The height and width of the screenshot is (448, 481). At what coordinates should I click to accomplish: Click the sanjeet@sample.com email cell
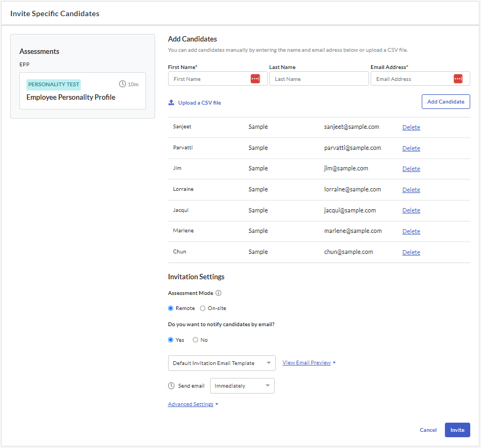(x=352, y=127)
